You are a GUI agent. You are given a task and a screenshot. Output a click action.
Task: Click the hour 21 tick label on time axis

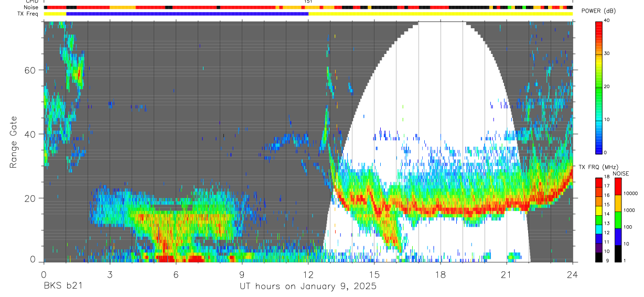(507, 274)
